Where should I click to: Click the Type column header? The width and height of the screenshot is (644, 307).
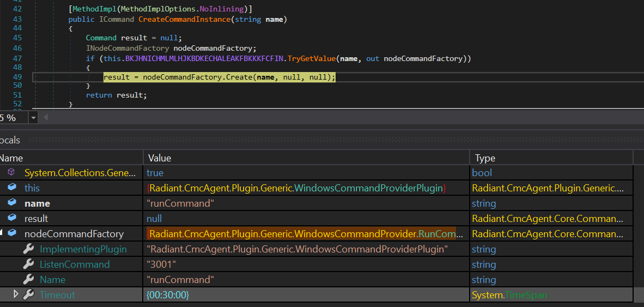485,158
